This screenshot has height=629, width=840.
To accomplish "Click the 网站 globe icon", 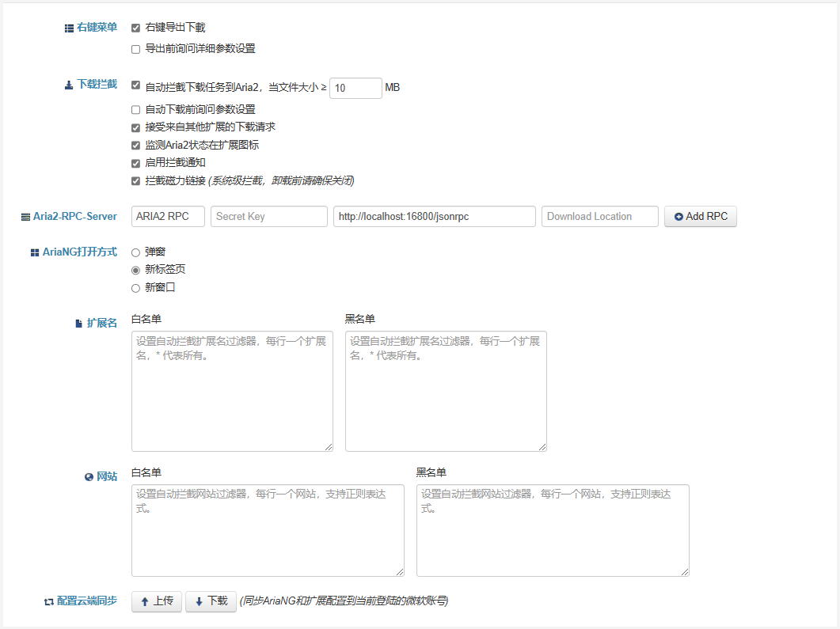I will pyautogui.click(x=89, y=477).
